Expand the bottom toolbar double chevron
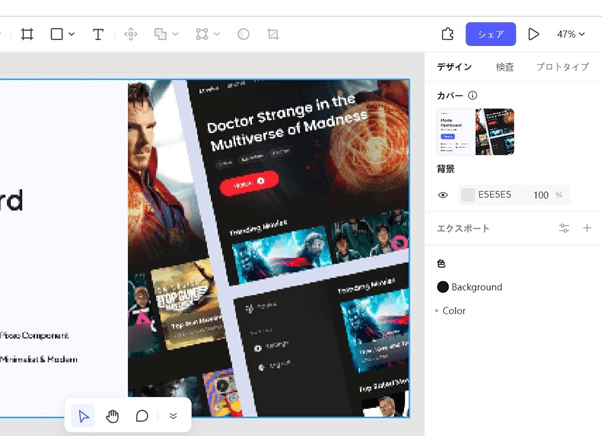This screenshot has width=602, height=436. [173, 416]
